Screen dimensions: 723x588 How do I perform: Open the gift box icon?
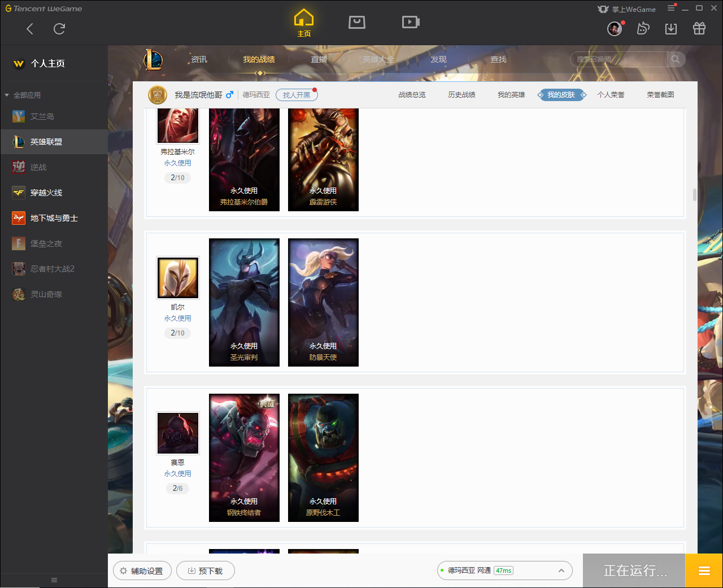[699, 28]
